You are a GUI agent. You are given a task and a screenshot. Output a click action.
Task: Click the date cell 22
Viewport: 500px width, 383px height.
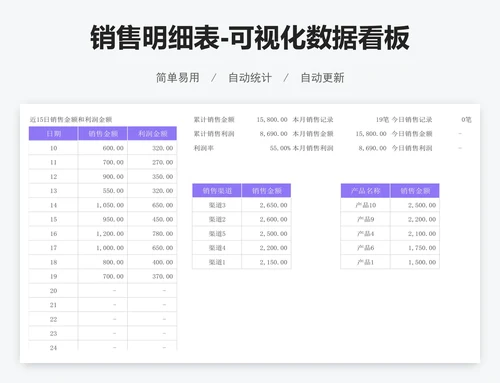[x=53, y=319]
